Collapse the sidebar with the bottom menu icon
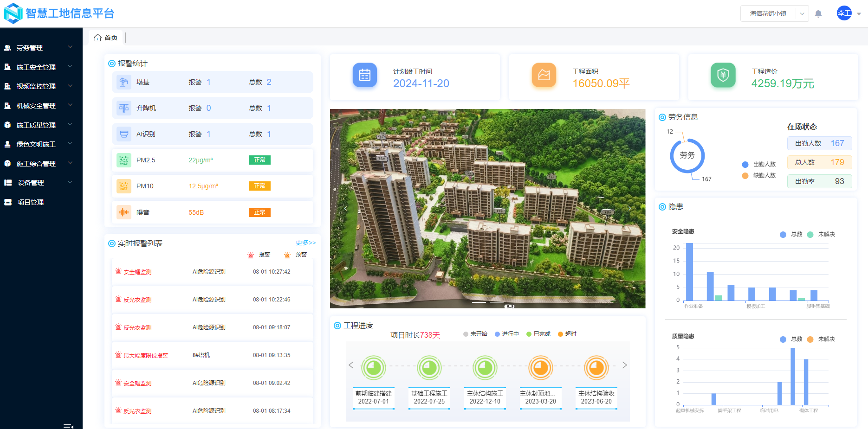The height and width of the screenshot is (429, 868). point(69,426)
